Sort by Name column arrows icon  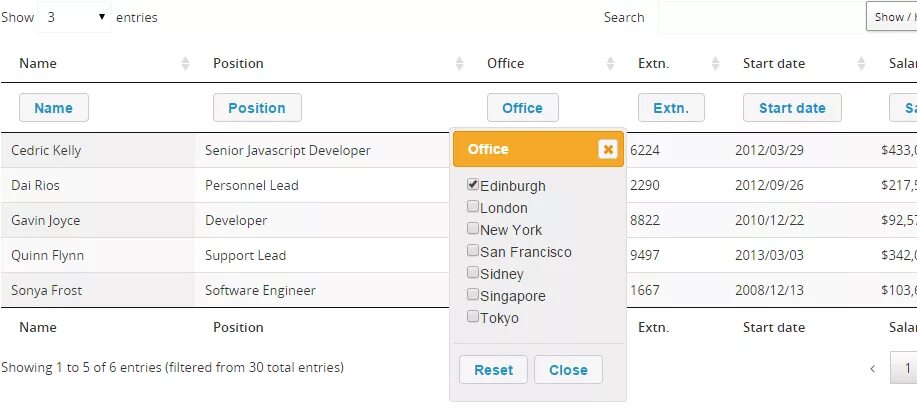click(x=185, y=63)
